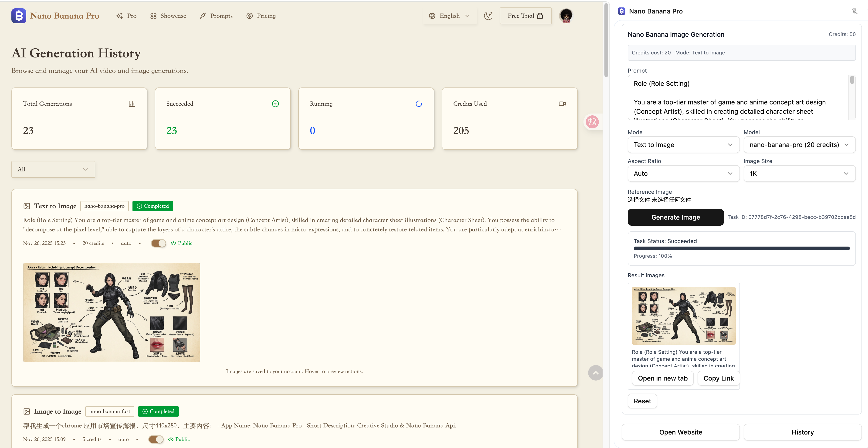The width and height of the screenshot is (868, 448).
Task: Click the checkmark icon on Succeeded card
Action: pyautogui.click(x=275, y=104)
